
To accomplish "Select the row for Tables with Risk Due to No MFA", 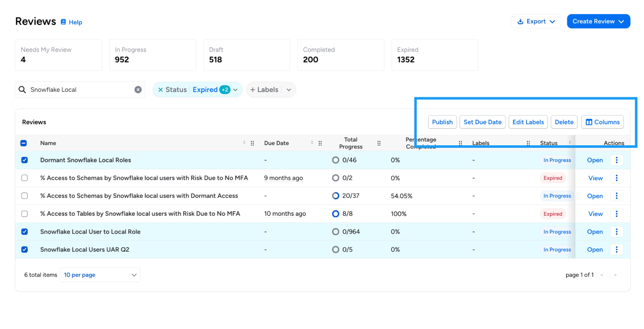I will [24, 214].
